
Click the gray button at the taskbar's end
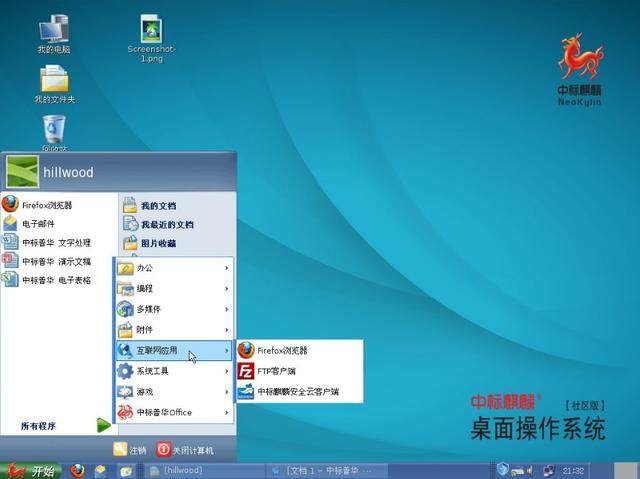(x=626, y=471)
